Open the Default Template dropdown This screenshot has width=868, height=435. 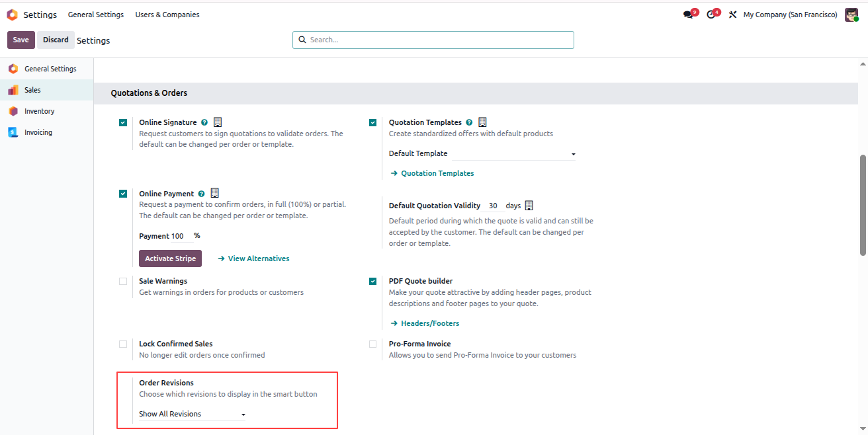point(513,153)
